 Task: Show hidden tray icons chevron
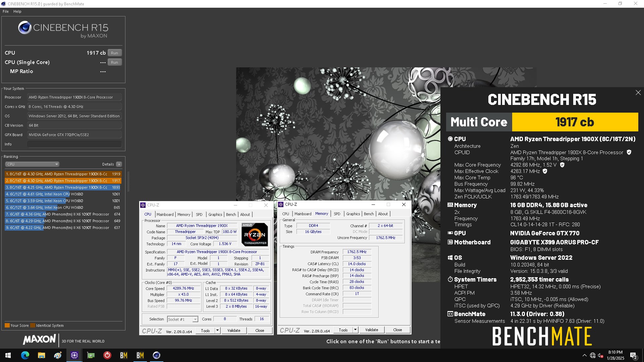584,356
